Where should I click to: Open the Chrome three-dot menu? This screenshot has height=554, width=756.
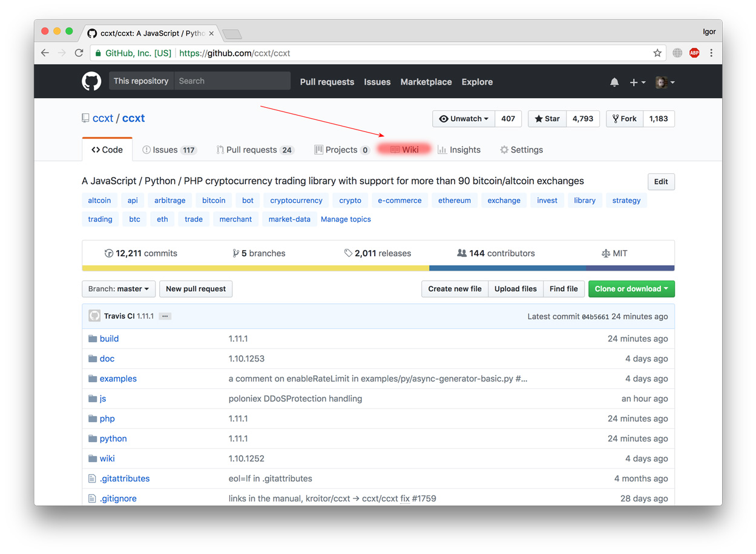click(711, 53)
